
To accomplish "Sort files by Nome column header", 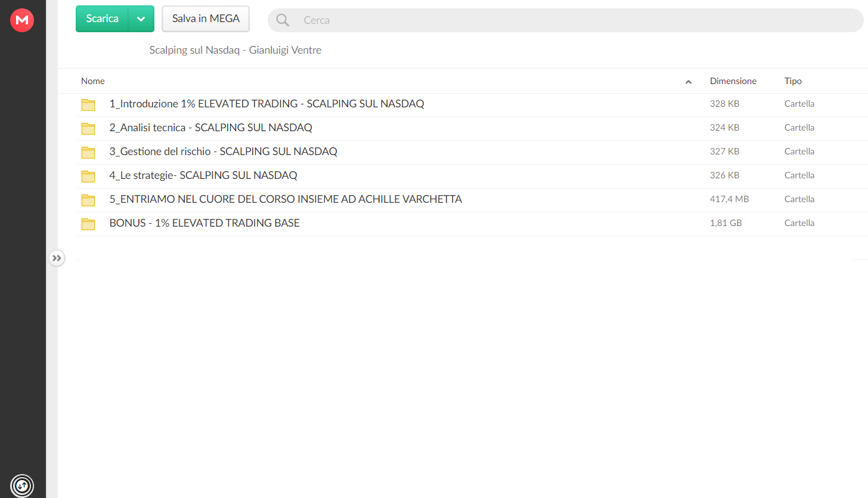I will 93,81.
